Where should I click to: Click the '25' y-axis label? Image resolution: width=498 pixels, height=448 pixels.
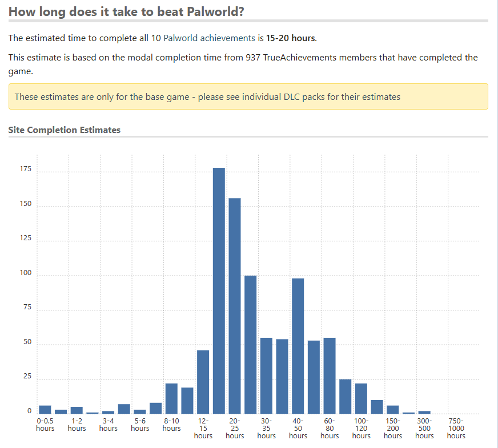27,376
